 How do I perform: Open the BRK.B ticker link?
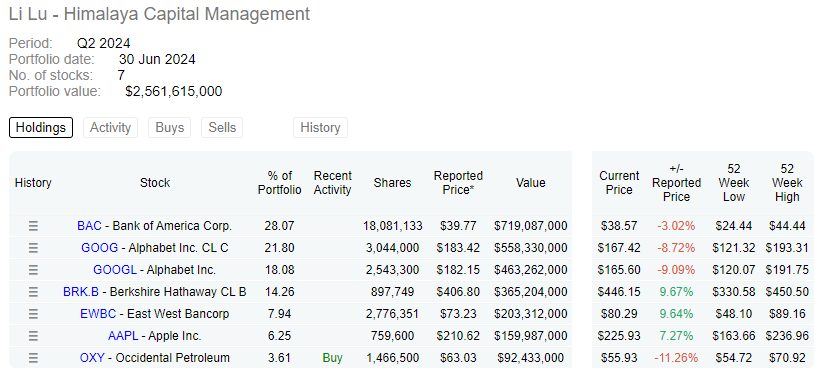(81, 292)
